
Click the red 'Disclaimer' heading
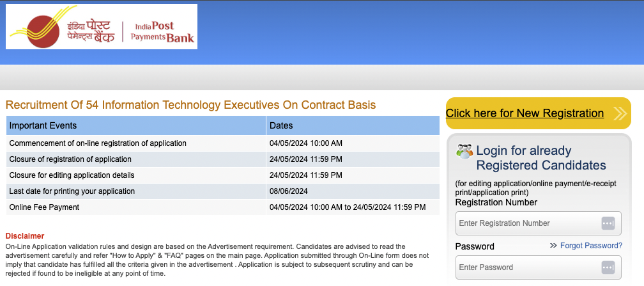click(25, 236)
